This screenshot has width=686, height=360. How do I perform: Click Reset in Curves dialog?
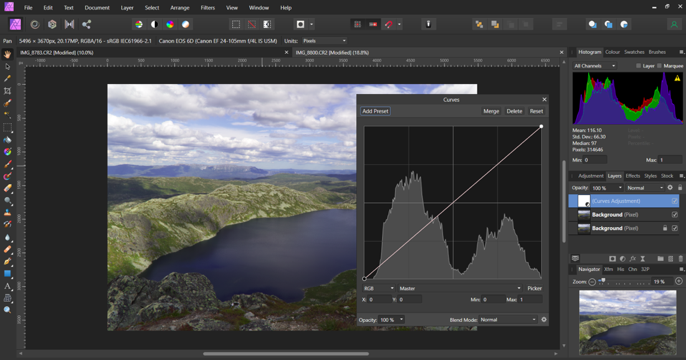coord(536,111)
